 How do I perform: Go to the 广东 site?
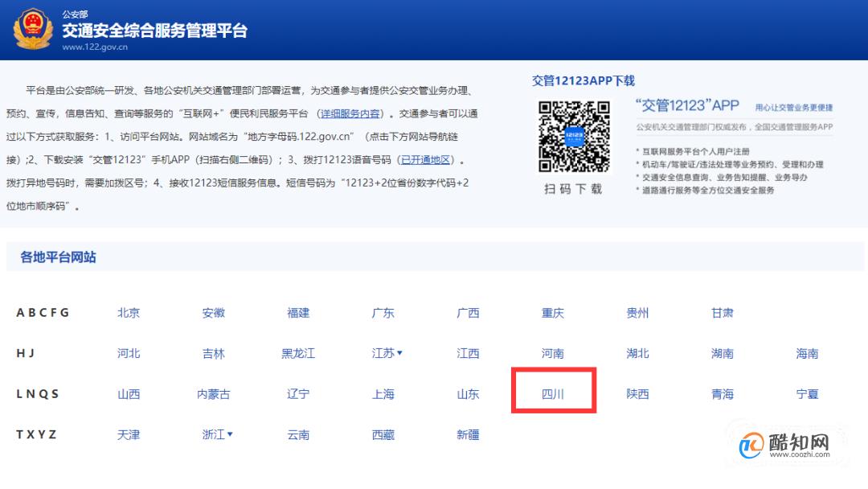point(383,313)
